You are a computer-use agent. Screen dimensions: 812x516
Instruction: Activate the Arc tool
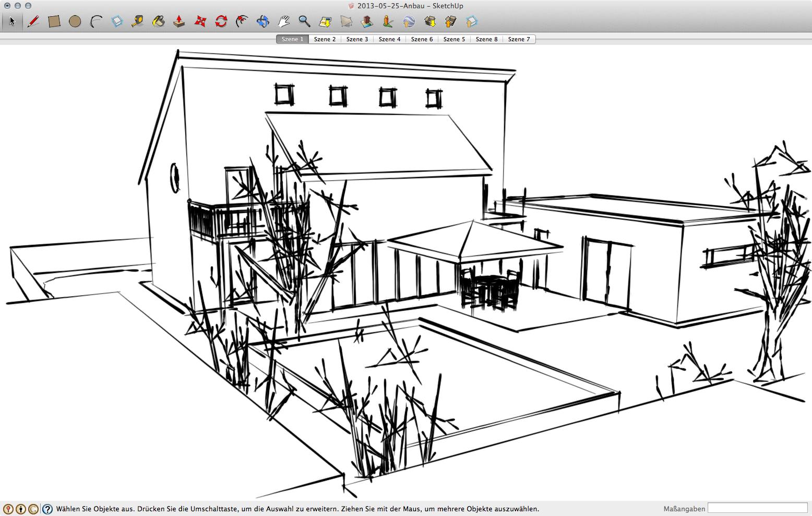[x=96, y=21]
